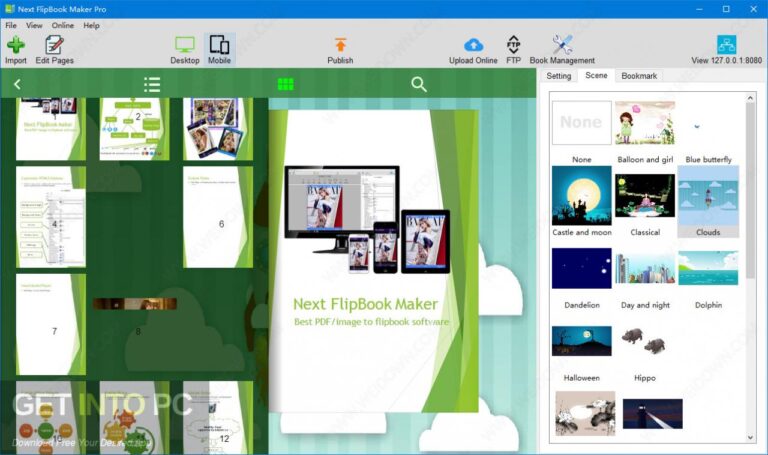Click the "Next FlipBook Maker" cover title
Screen dimensions: 768x455
[365, 304]
